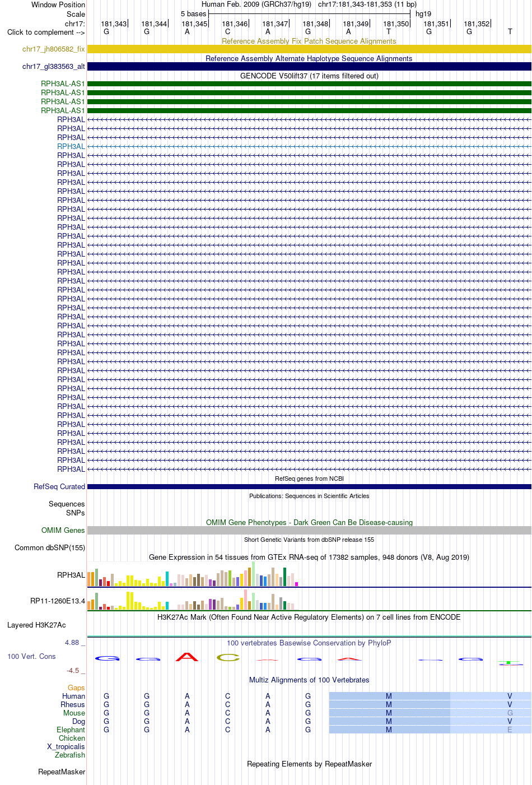Open the GTEx Gene Expression track title
532x785 pixels.
(309, 557)
